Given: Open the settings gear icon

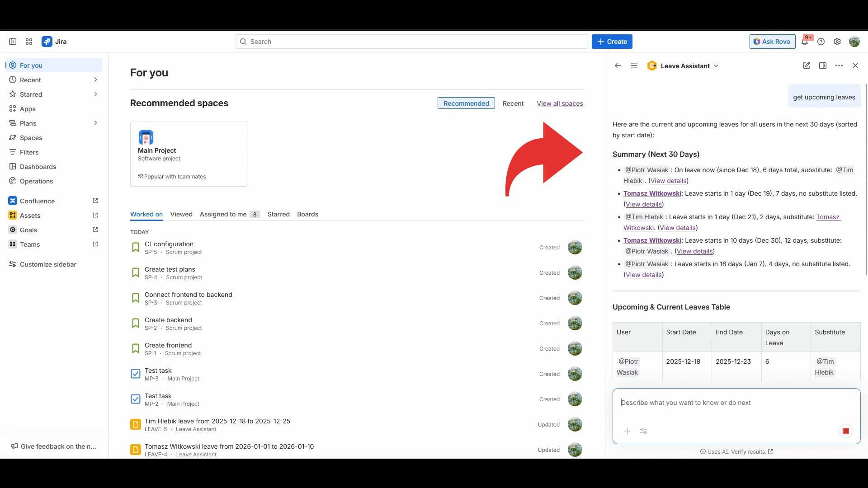Looking at the screenshot, I should click(837, 42).
